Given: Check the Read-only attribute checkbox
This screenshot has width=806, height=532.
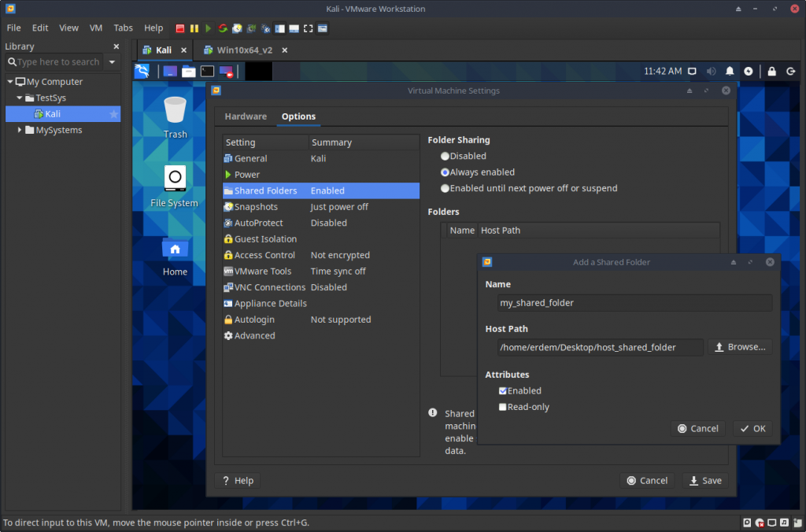Looking at the screenshot, I should coord(503,407).
